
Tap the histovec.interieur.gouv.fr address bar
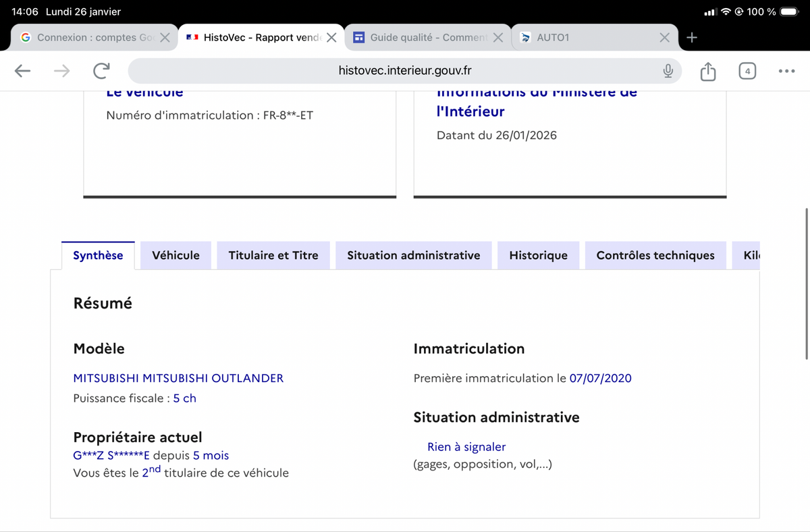click(405, 71)
